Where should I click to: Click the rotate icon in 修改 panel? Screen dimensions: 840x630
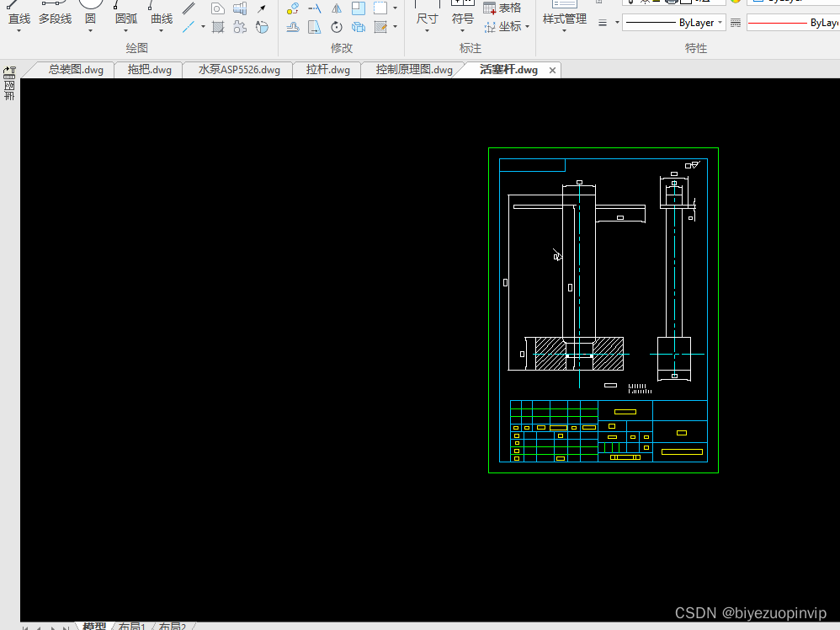[337, 27]
